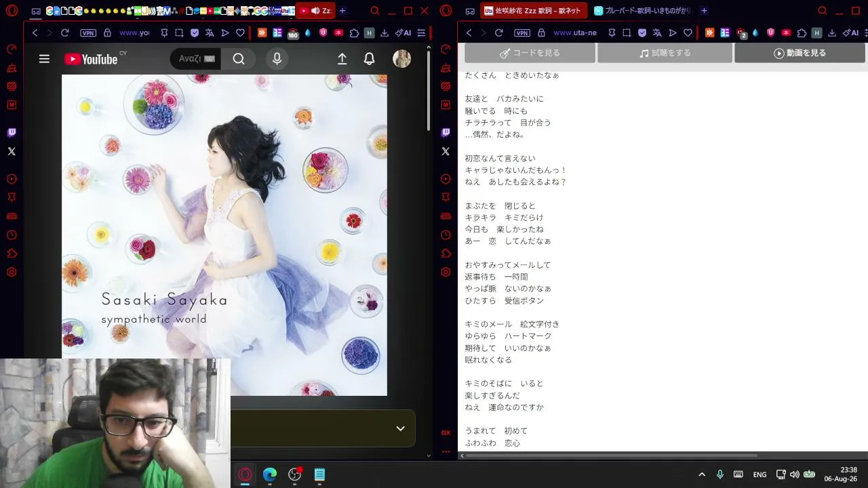Screen dimensions: 868x488
Task: Open the translate icon in left window
Action: (x=210, y=33)
